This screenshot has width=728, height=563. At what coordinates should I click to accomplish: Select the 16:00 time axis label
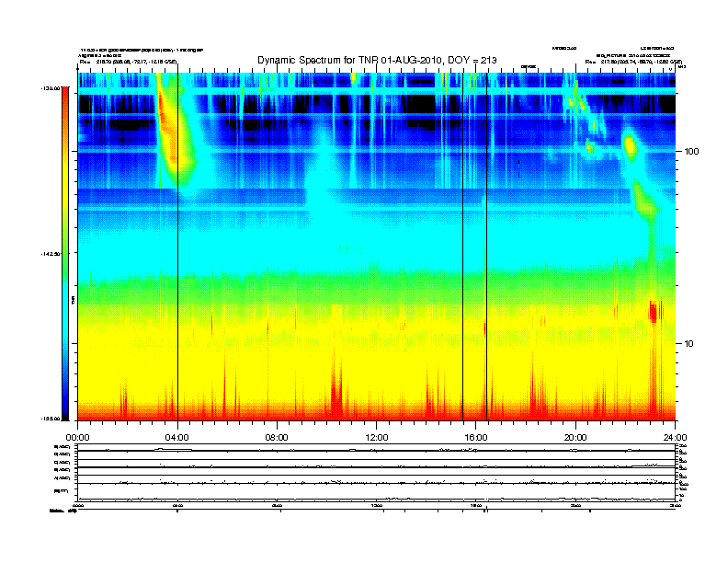(x=476, y=438)
